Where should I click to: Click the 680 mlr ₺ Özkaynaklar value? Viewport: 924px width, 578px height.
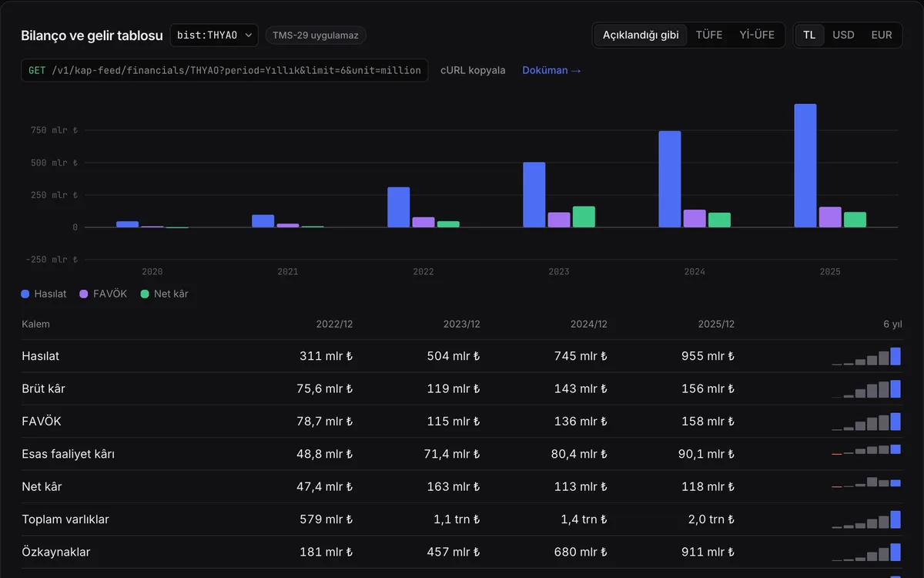click(581, 552)
